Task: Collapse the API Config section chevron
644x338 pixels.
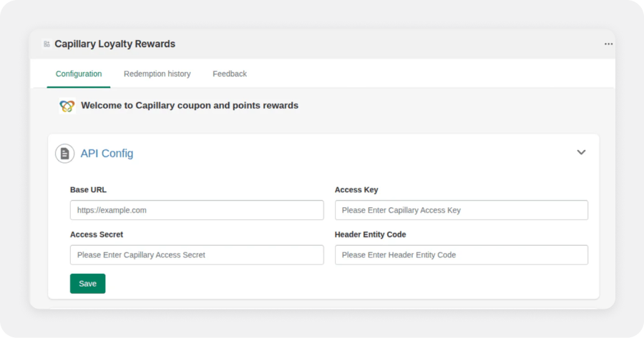Action: tap(581, 152)
